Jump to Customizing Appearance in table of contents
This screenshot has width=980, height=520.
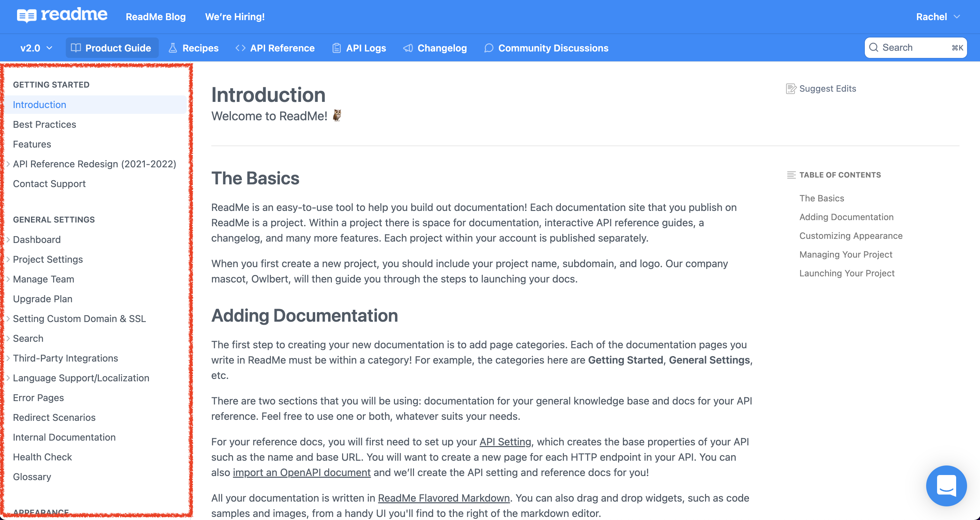851,236
